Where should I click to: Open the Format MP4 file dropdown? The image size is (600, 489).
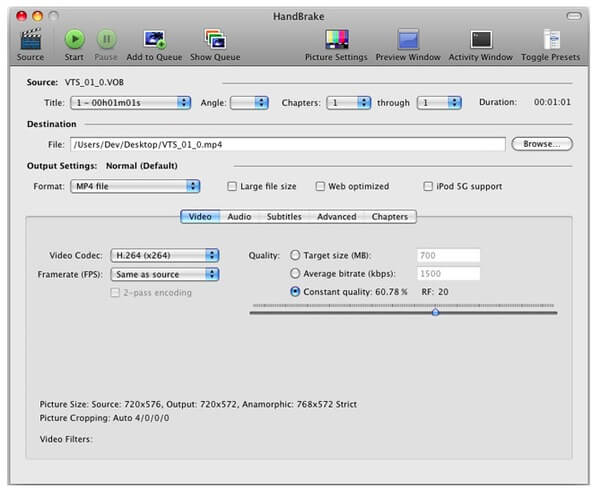tap(135, 186)
